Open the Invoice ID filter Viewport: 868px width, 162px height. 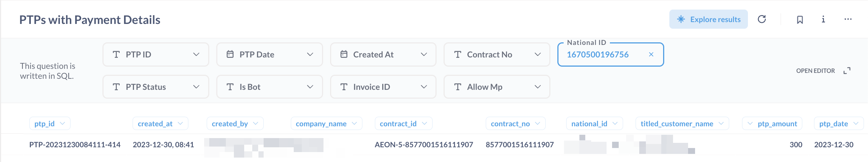click(x=383, y=87)
